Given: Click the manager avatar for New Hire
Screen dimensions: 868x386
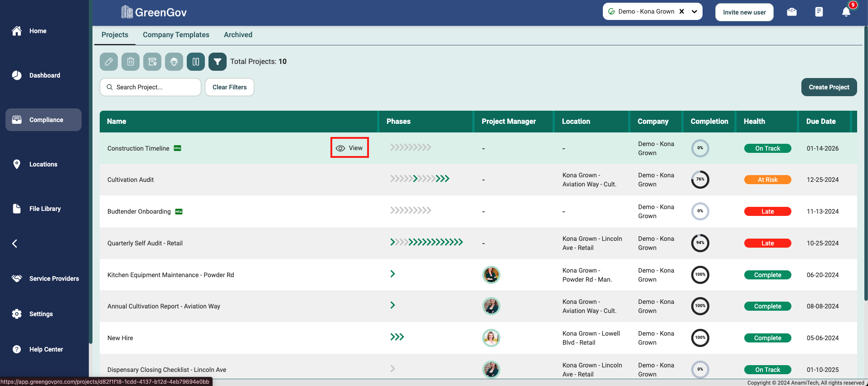Looking at the screenshot, I should click(x=491, y=338).
